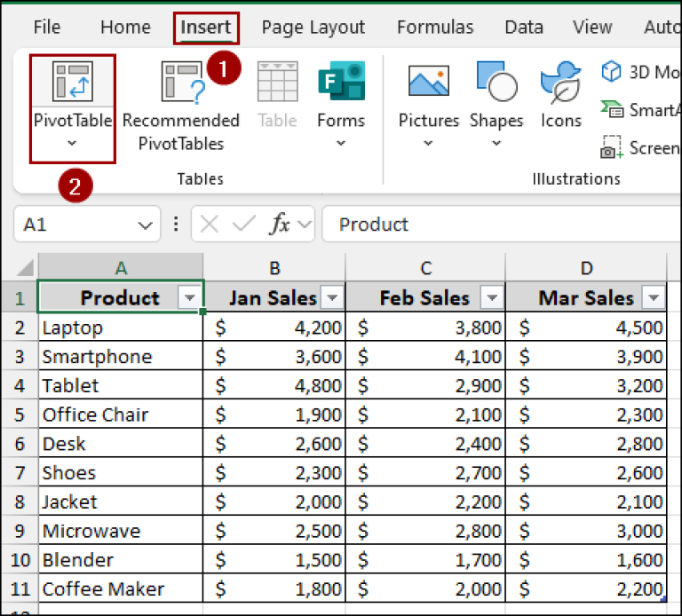Select the Shoes cell
The image size is (682, 616).
121,472
